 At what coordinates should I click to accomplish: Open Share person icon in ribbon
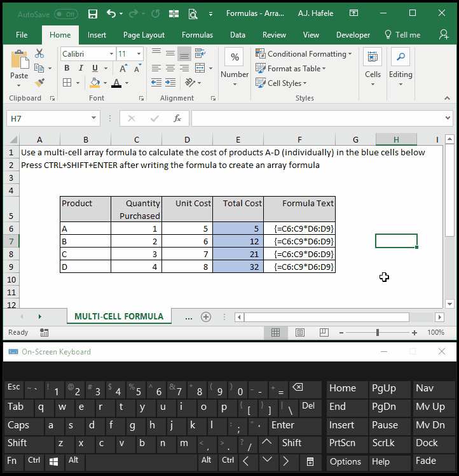pos(444,34)
